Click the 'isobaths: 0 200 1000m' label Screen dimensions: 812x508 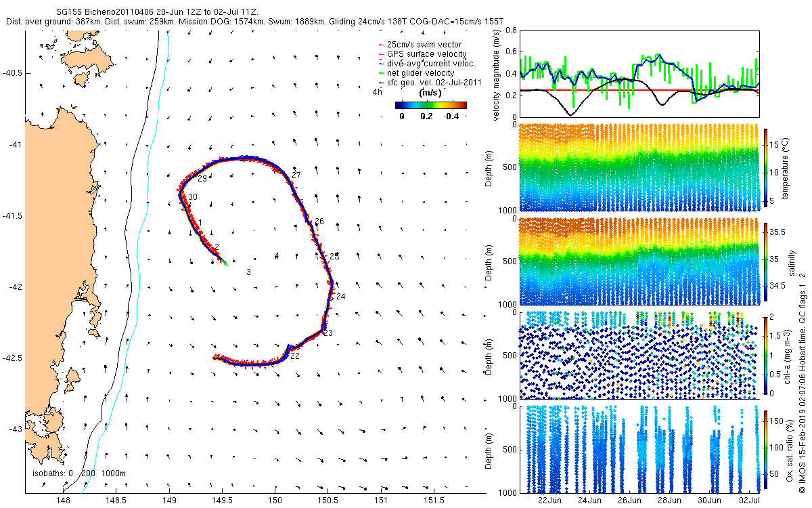click(80, 473)
